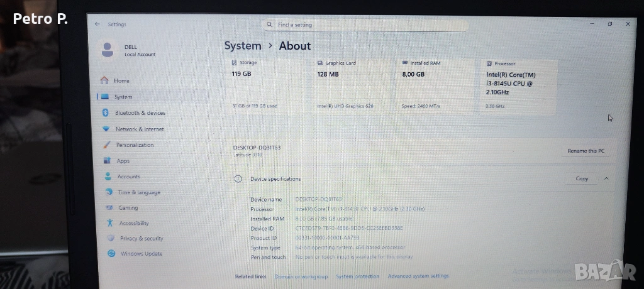
Task: Open Domain or workgroup link
Action: tap(301, 276)
